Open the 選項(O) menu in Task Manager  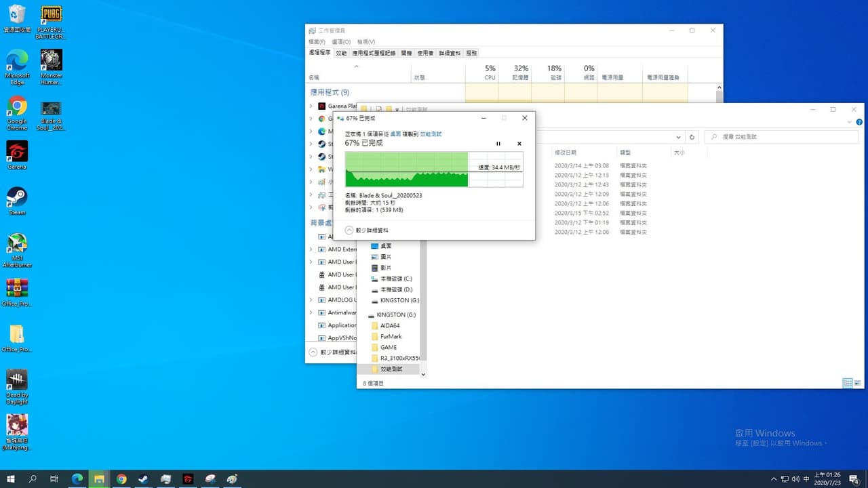pyautogui.click(x=341, y=42)
